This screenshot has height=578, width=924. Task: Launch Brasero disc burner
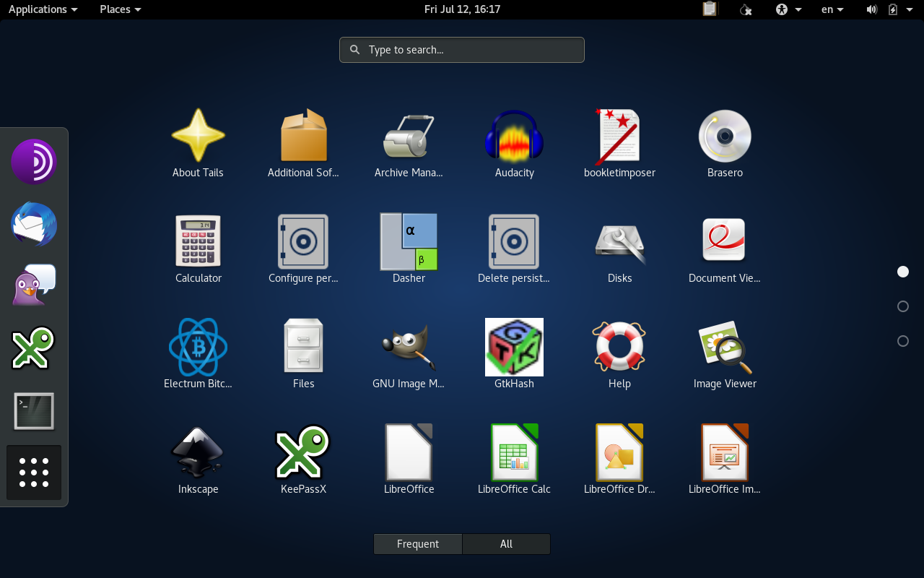pyautogui.click(x=725, y=143)
